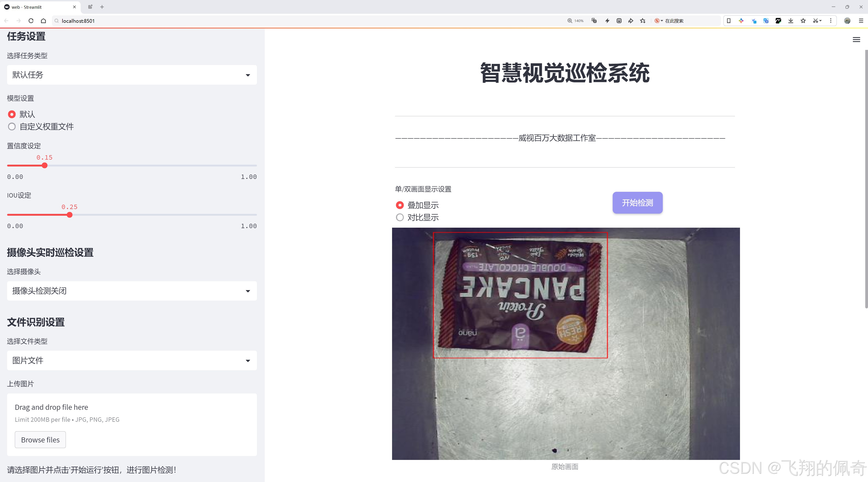Click the user profile avatar

pyautogui.click(x=847, y=21)
